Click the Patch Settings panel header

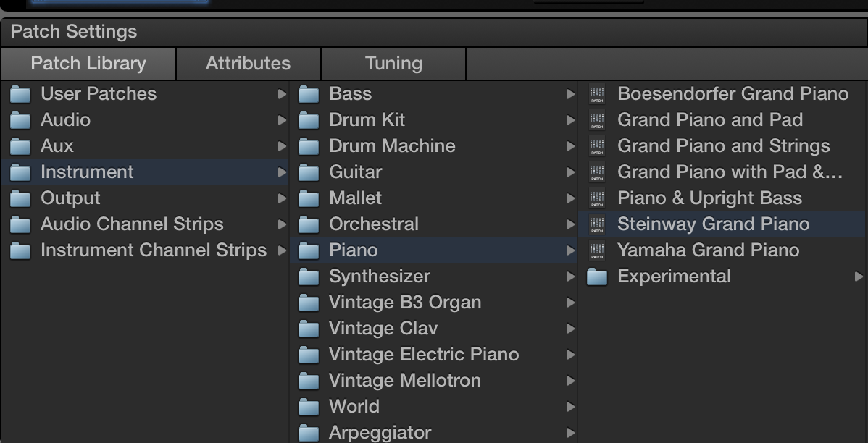click(434, 32)
